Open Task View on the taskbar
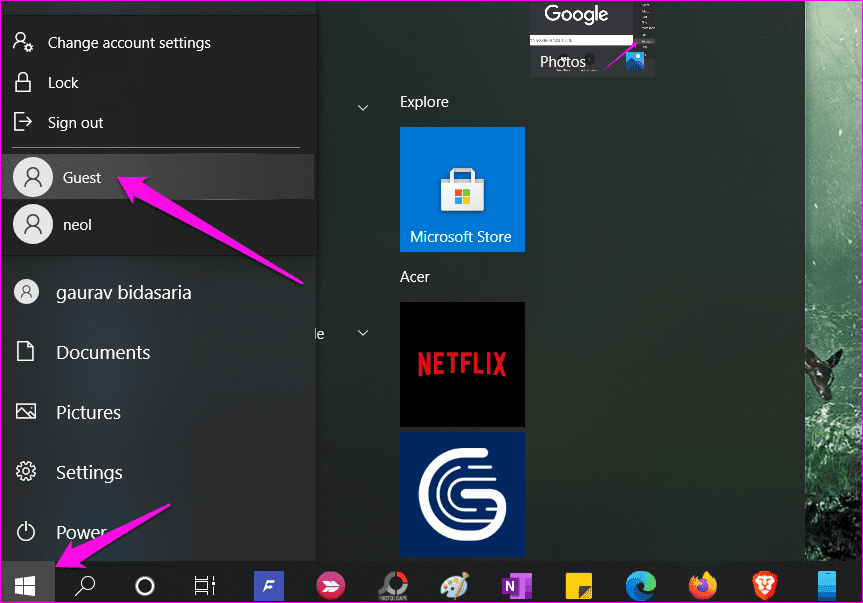 click(x=205, y=585)
